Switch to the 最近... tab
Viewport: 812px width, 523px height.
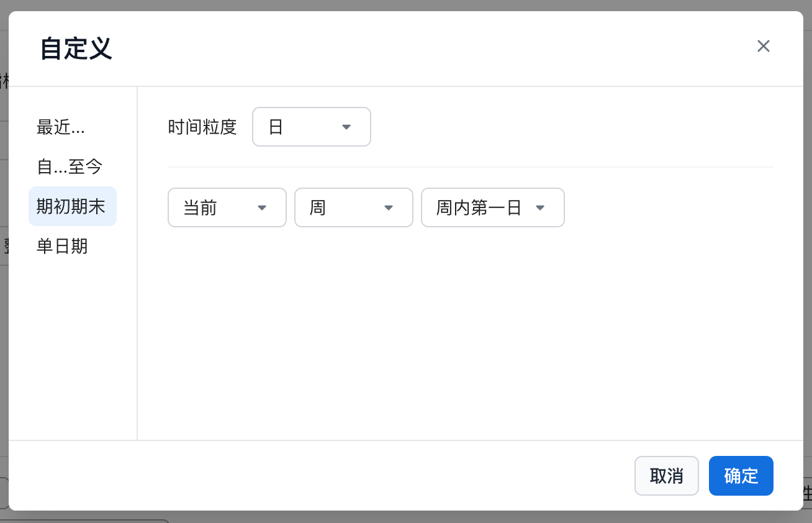click(61, 127)
